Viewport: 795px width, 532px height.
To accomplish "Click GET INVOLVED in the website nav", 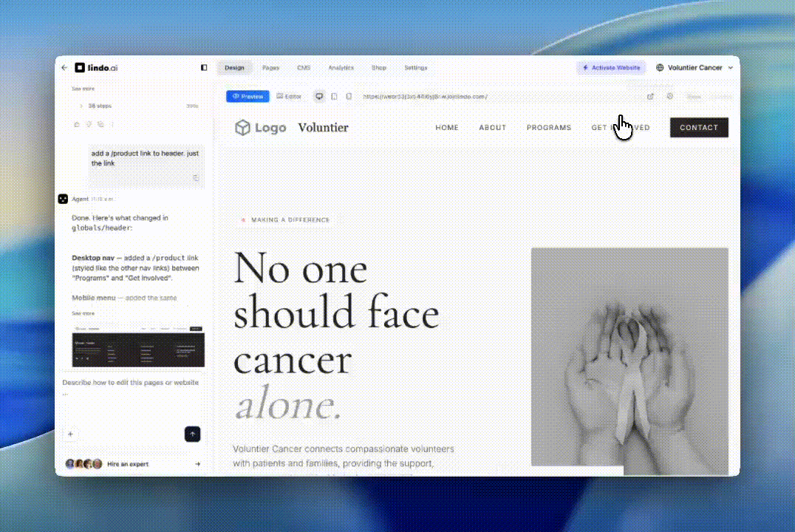I will (621, 127).
